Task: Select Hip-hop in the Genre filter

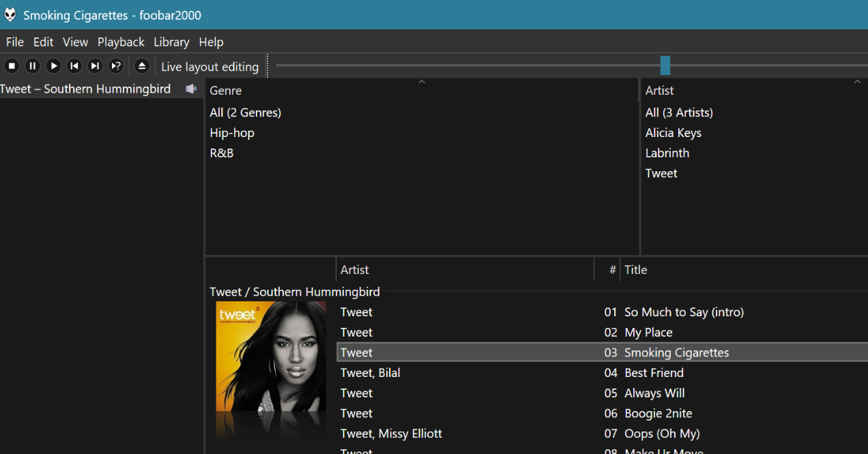Action: coord(232,132)
